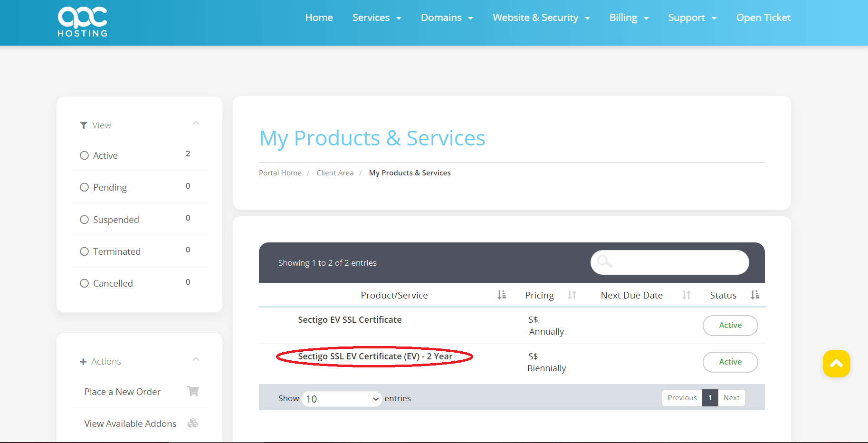Open the Show entries count dropdown

click(342, 399)
